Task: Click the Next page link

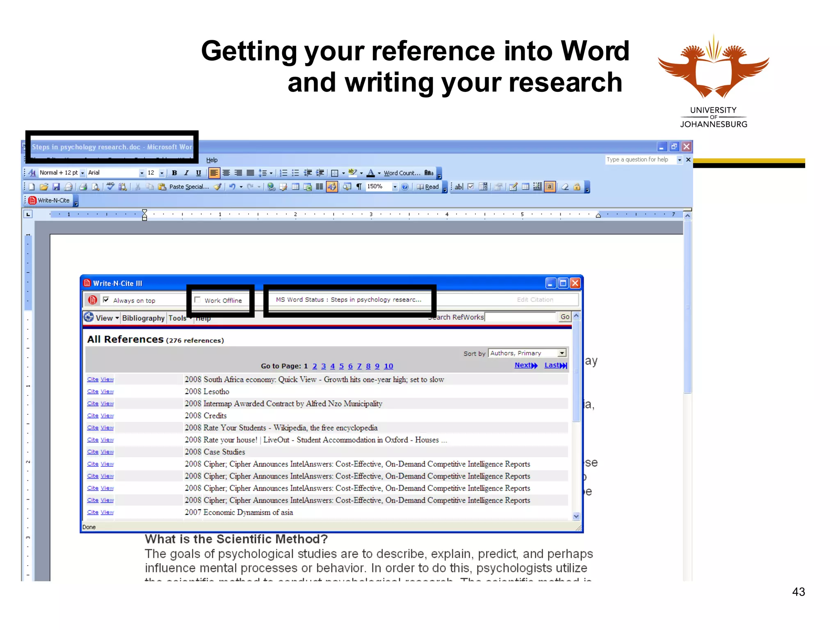Action: tap(526, 365)
